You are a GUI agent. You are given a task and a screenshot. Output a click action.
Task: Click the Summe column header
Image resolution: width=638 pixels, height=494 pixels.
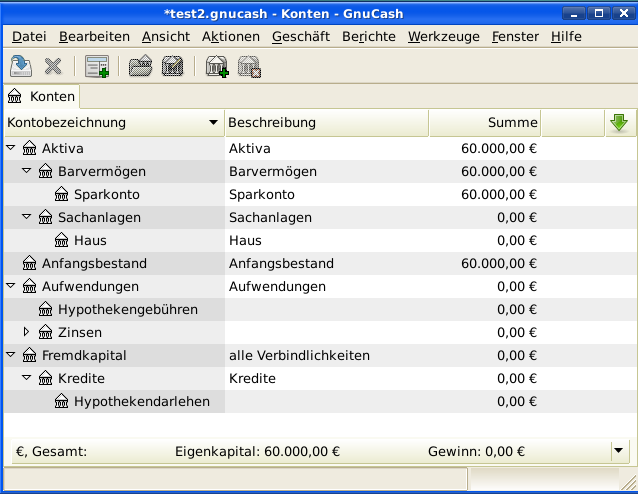484,122
